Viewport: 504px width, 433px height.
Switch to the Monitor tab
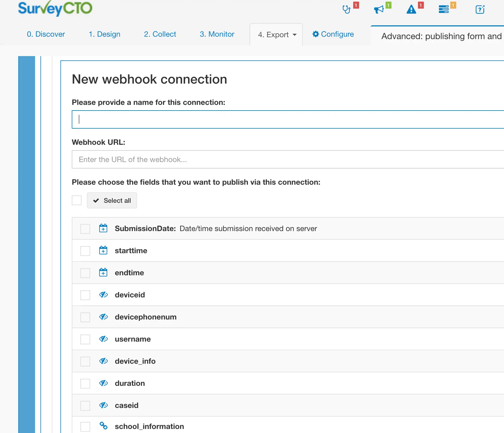pyautogui.click(x=217, y=34)
